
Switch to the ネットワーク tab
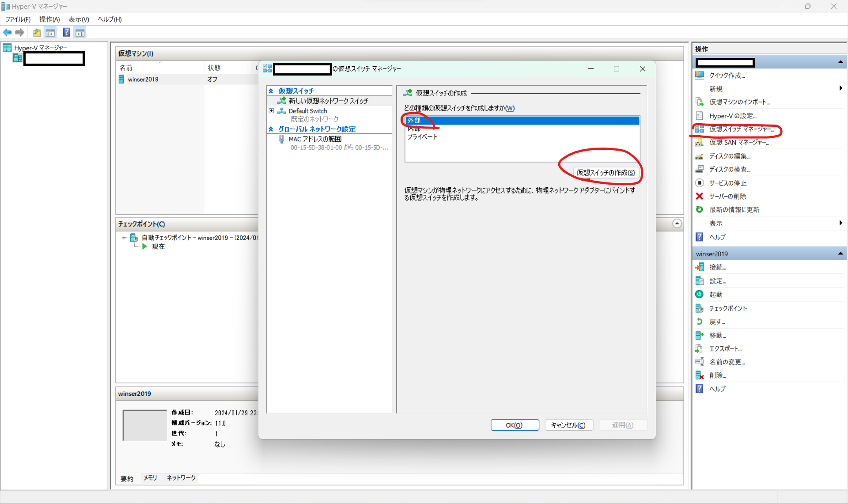181,478
